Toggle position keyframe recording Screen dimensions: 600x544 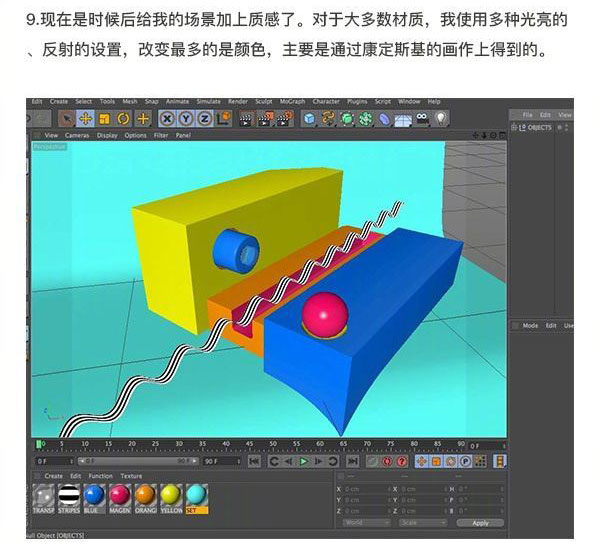(x=422, y=462)
